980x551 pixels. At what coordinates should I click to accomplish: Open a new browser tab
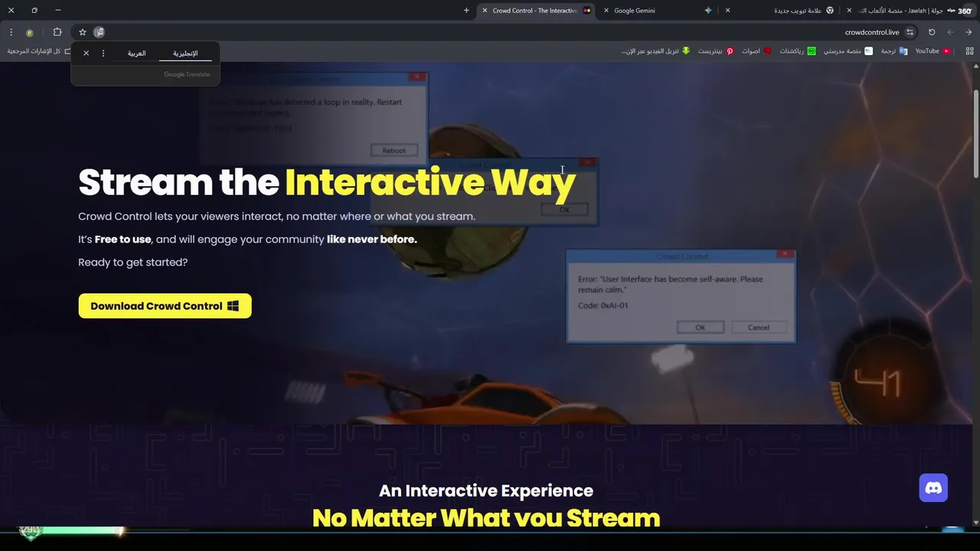(466, 11)
